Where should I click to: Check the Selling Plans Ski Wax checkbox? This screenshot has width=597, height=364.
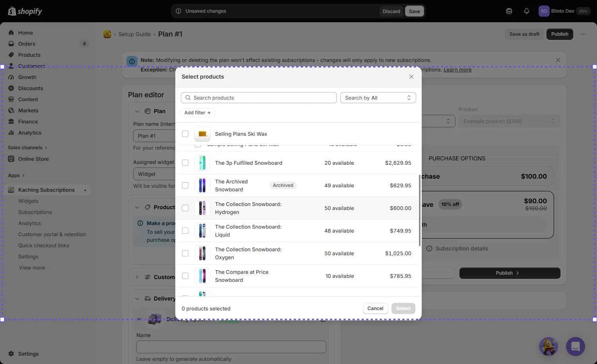coord(185,134)
